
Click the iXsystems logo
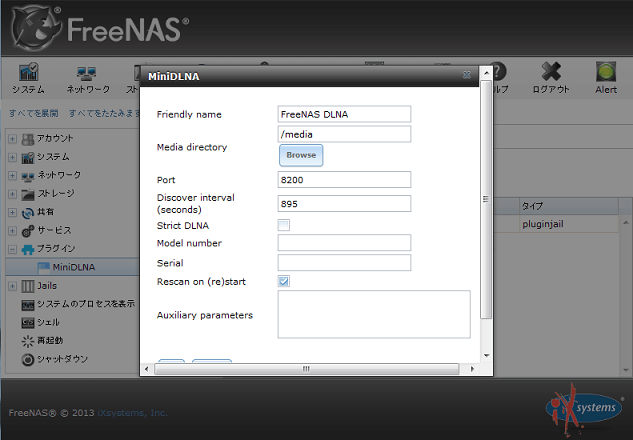pyautogui.click(x=583, y=409)
